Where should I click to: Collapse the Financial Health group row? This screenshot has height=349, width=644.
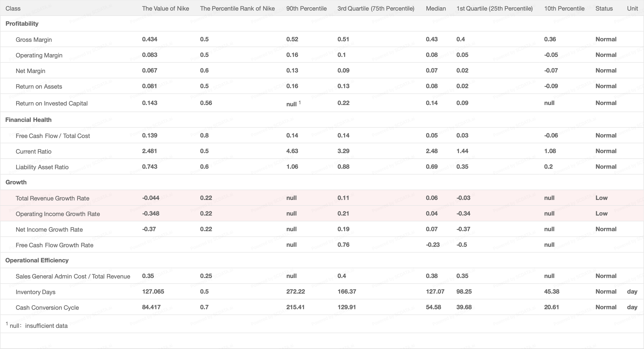click(x=28, y=120)
